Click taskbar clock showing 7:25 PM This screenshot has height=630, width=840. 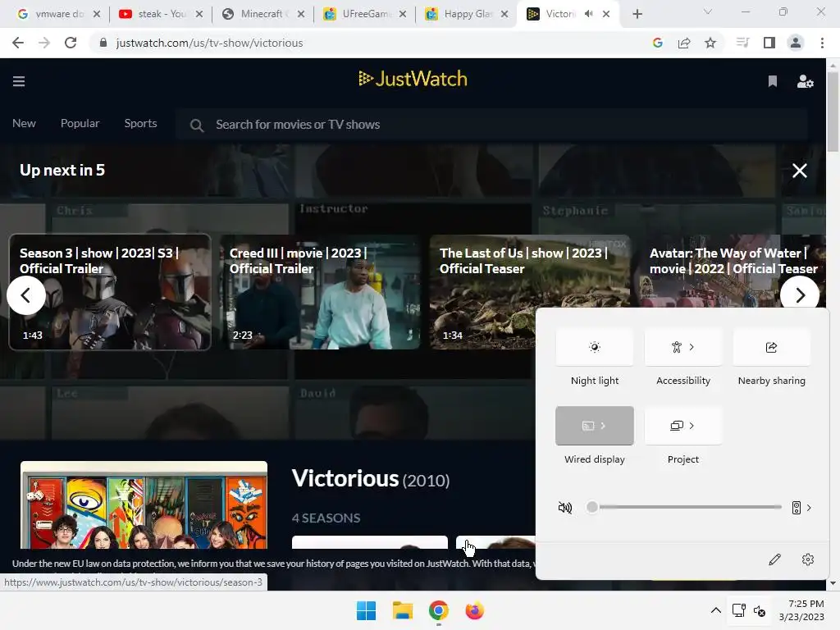(x=801, y=610)
